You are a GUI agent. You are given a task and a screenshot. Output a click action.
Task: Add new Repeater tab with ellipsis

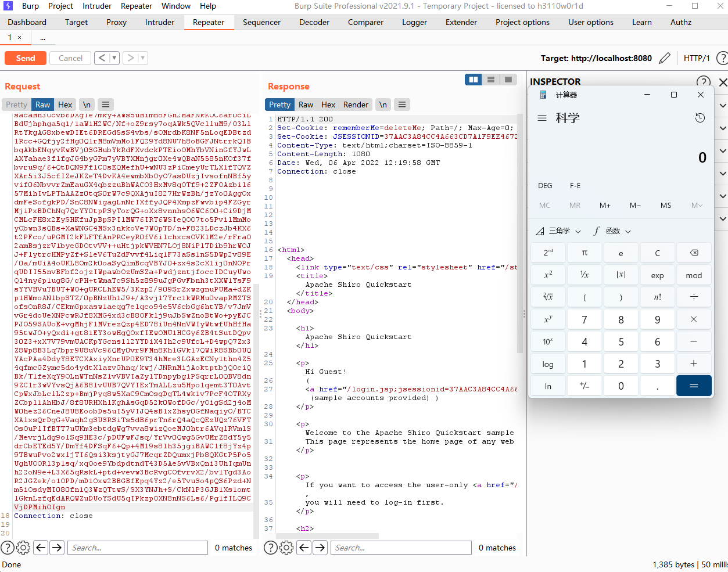click(x=42, y=37)
